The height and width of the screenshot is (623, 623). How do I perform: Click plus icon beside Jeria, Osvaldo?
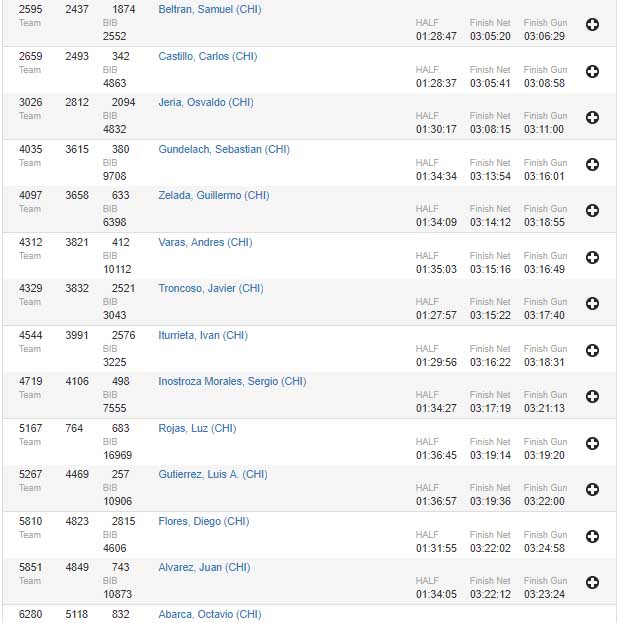592,118
